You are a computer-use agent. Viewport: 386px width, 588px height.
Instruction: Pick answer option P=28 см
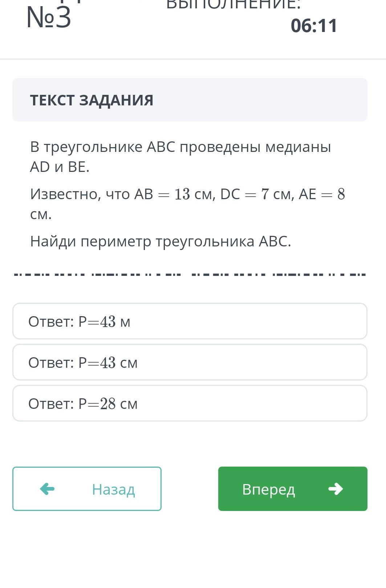click(x=190, y=403)
